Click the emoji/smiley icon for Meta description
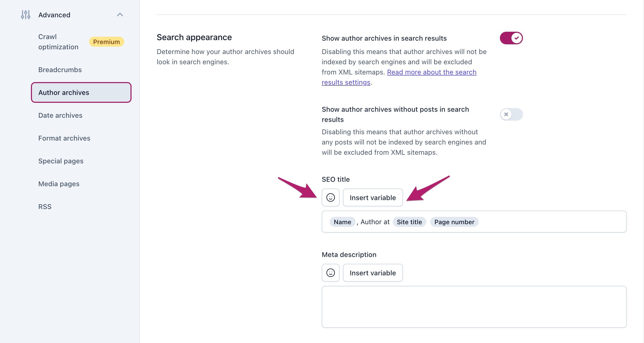This screenshot has height=343, width=644. [x=331, y=272]
